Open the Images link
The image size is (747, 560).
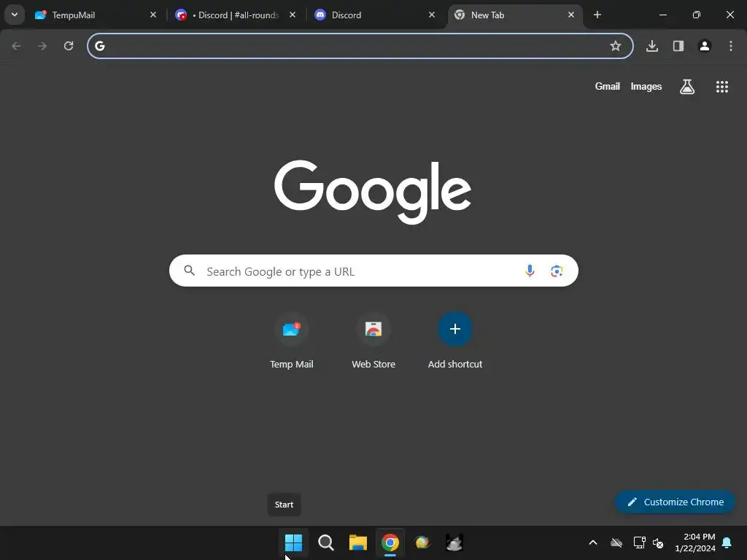tap(646, 86)
